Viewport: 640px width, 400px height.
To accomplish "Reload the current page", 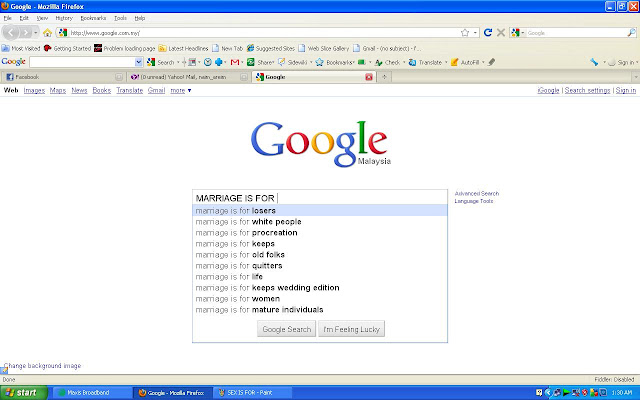I will tap(488, 32).
